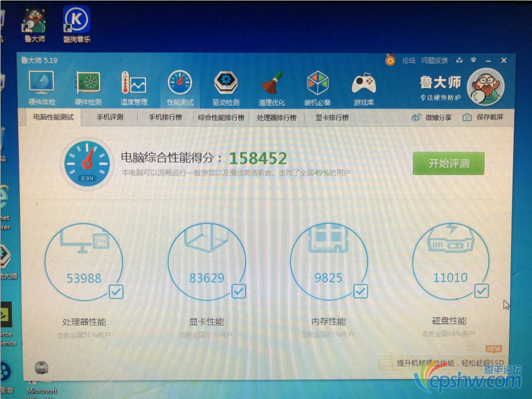Close the 鲁大师 window
532x399 pixels.
pyautogui.click(x=504, y=60)
